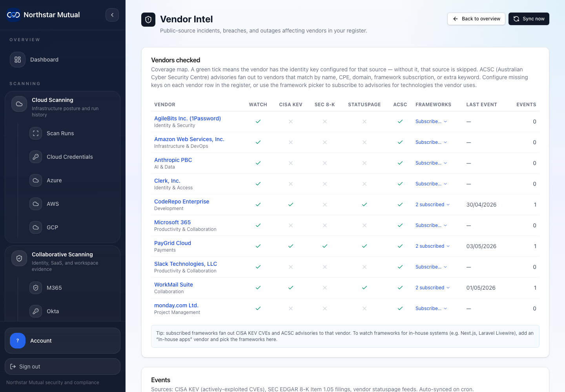Open the Amazon Web Services, Inc. vendor link

coord(189,139)
